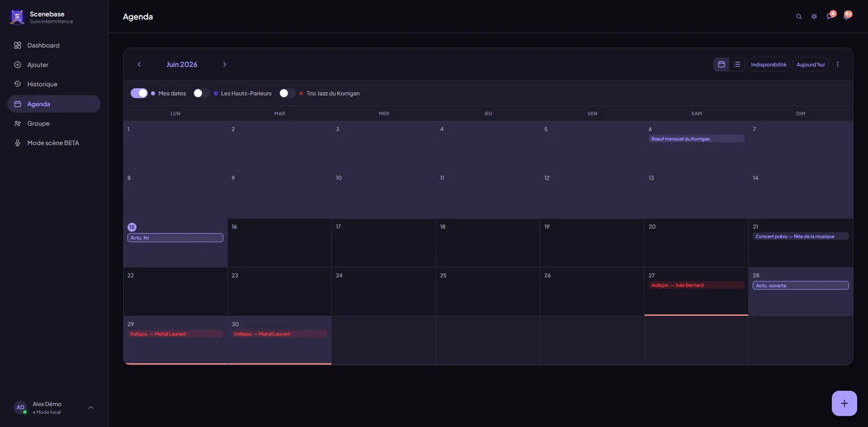The image size is (868, 427).
Task: Open Historique in the sidebar
Action: pos(54,85)
